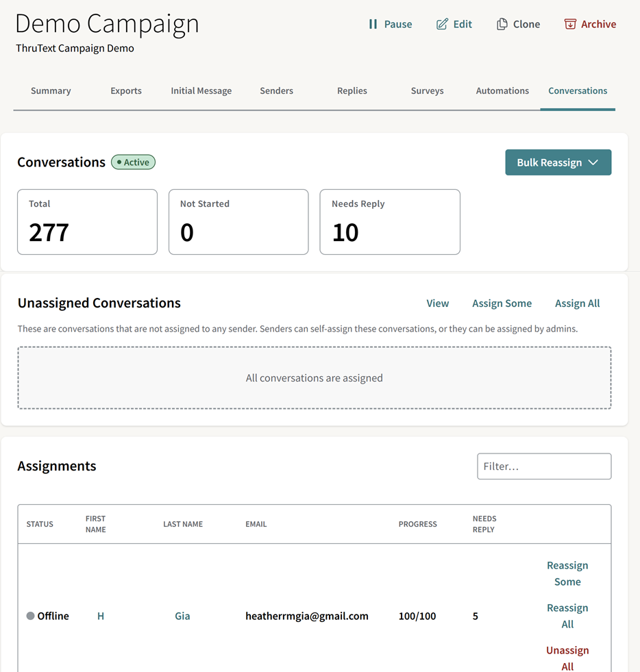Click the Not Started 0 card
This screenshot has height=672, width=640.
238,222
